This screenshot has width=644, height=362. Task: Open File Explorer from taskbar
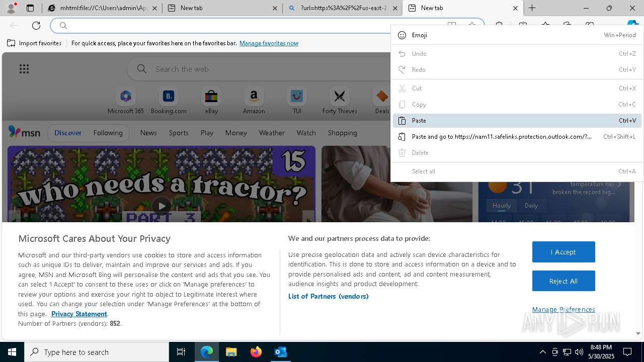231,352
